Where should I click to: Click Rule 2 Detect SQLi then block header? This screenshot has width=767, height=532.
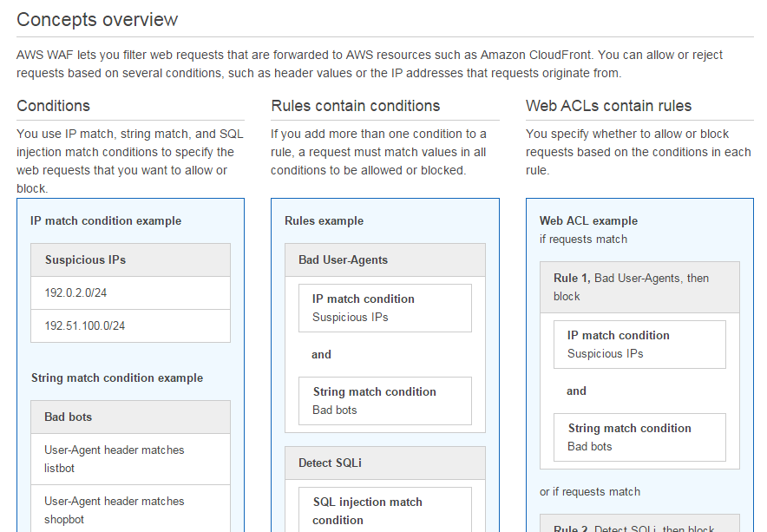point(639,523)
